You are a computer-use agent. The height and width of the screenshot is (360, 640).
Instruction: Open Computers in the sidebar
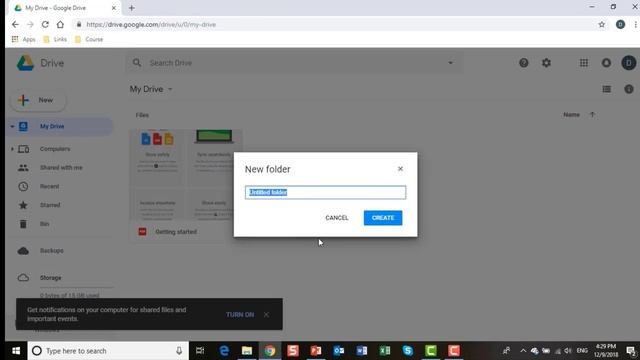tap(55, 149)
